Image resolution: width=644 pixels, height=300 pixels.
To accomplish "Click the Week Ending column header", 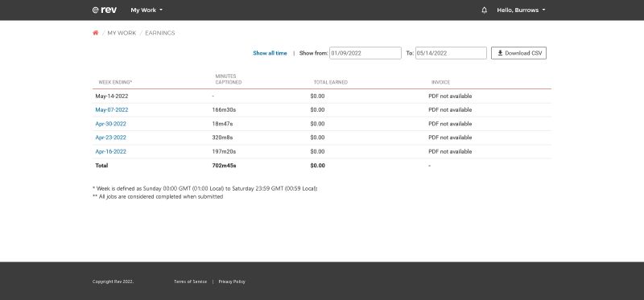I will click(x=115, y=82).
